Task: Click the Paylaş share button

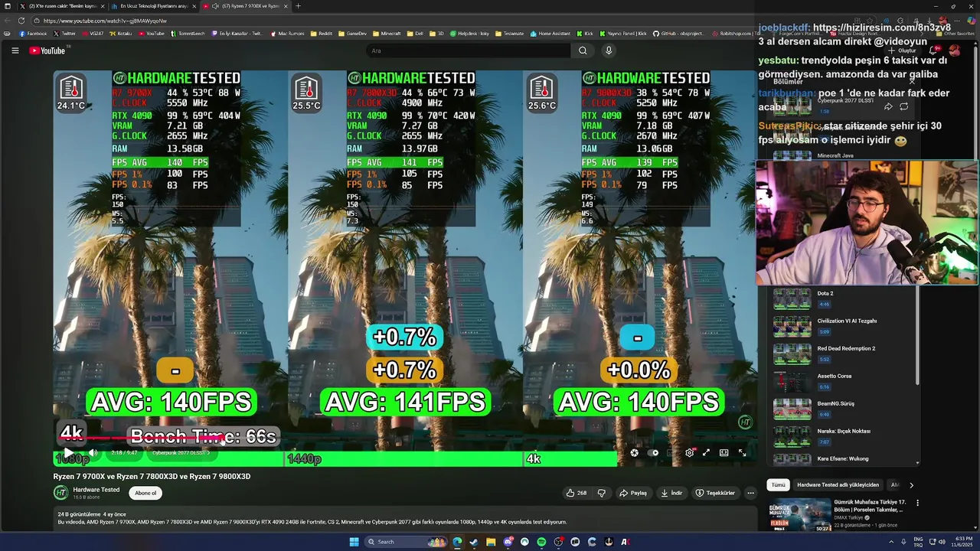Action: 633,493
